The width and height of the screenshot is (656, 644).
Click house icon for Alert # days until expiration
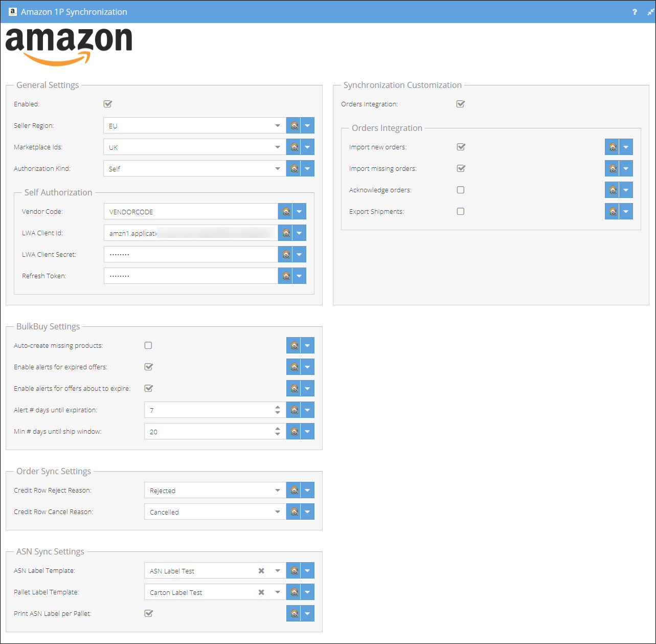pyautogui.click(x=294, y=410)
